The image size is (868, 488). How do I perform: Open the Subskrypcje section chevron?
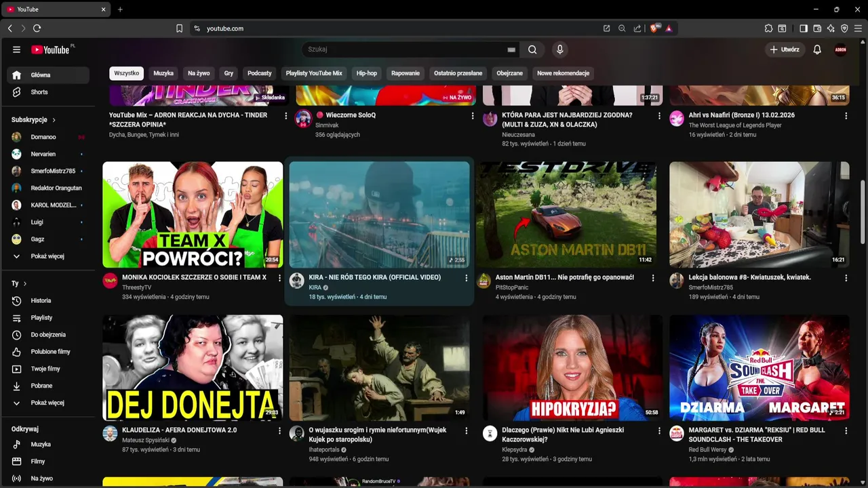pos(54,120)
